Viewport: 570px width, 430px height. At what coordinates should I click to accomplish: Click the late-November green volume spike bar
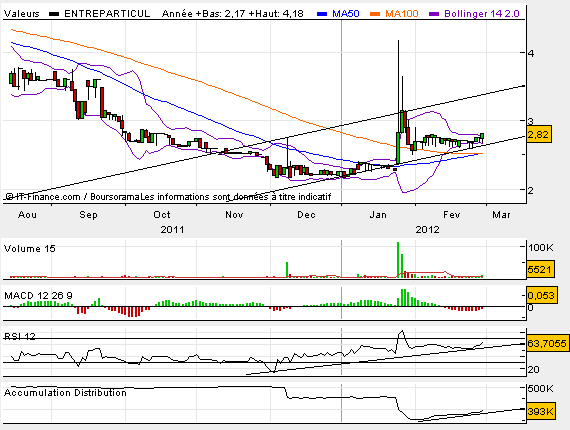287,270
